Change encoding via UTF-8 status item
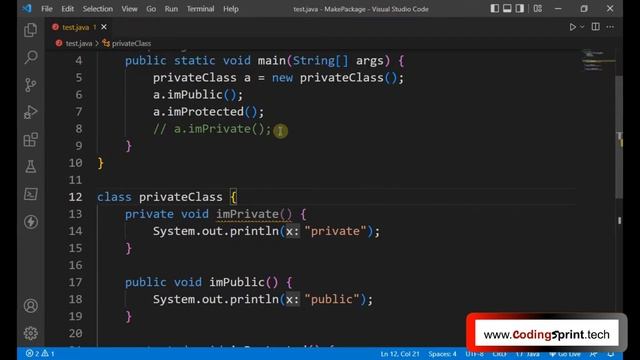Screen dimensions: 640x360 point(474,354)
